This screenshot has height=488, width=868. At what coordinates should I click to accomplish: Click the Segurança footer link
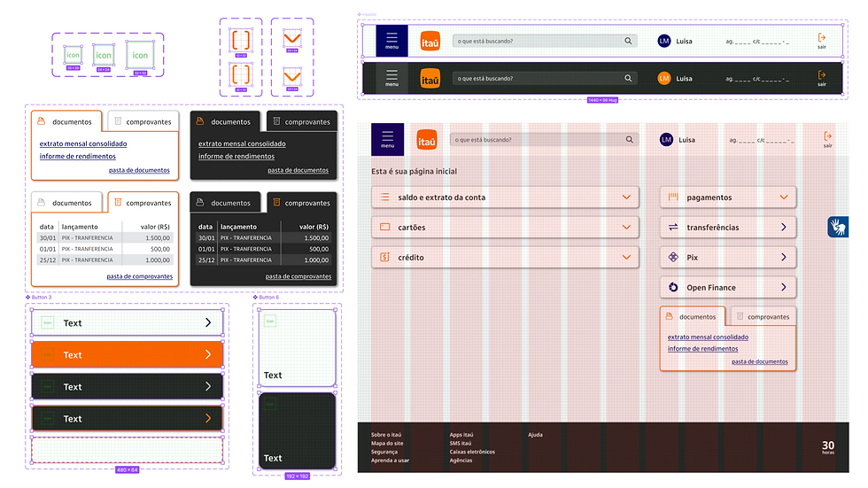(384, 452)
